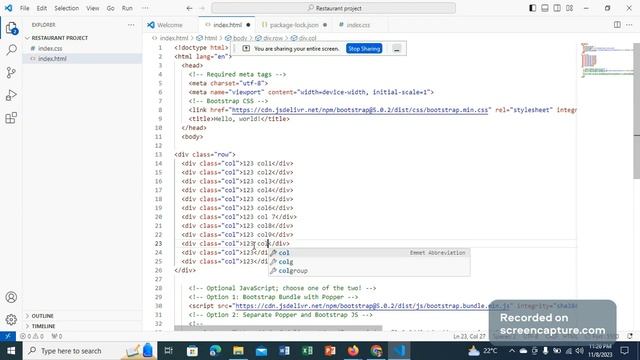This screenshot has height=360, width=640.
Task: Open the Bootstrap CSS CDN link
Action: pos(360,110)
